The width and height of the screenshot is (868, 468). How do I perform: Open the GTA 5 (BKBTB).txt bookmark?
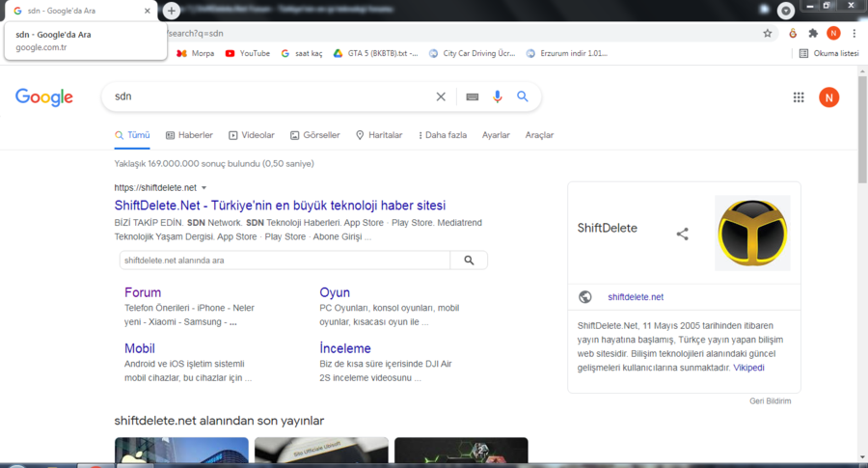375,53
